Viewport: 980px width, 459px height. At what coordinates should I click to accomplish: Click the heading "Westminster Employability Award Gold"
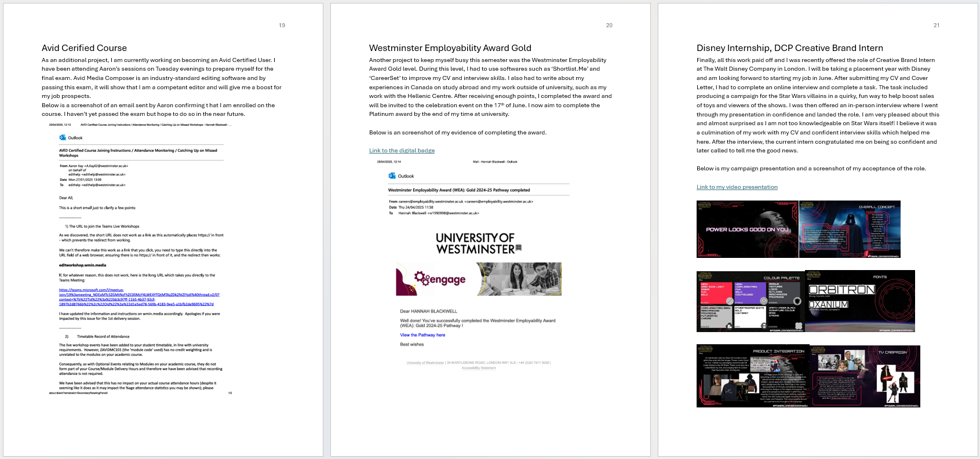tap(450, 48)
